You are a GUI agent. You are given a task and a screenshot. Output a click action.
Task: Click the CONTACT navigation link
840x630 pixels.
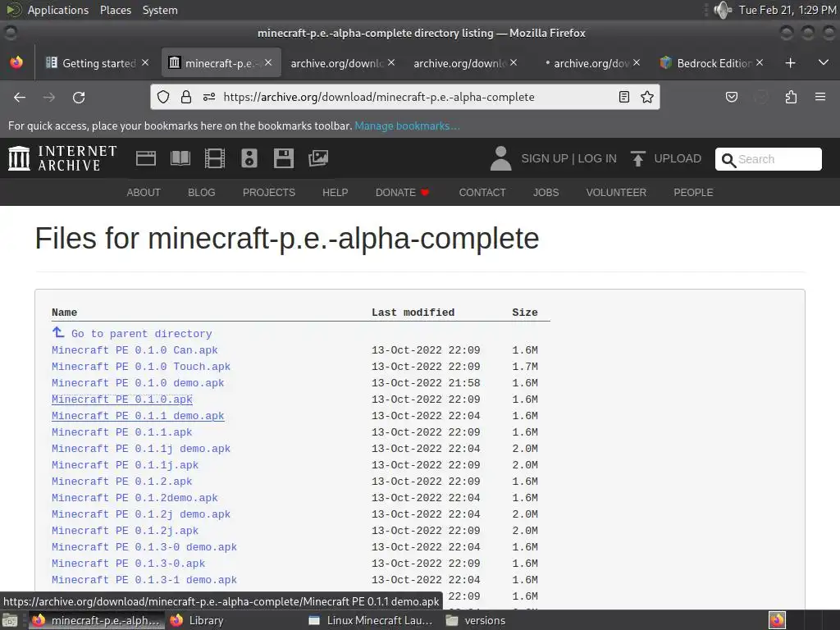tap(482, 192)
